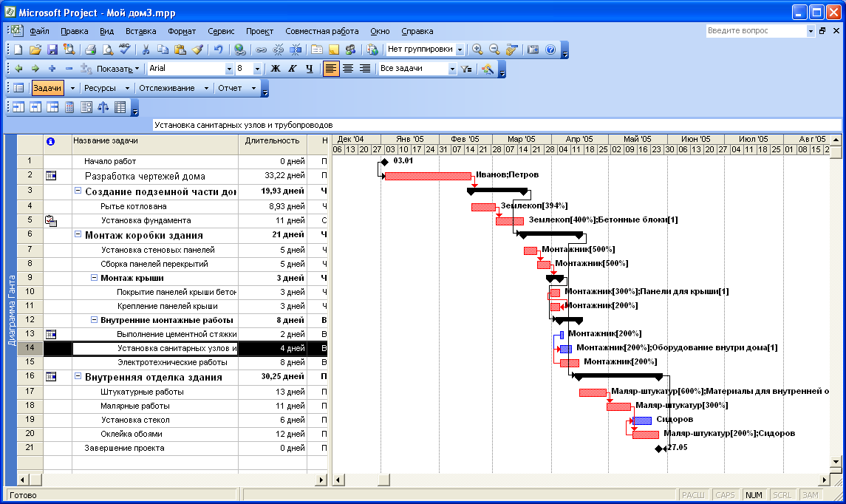
Task: Select the Разработка чертежей дома Gantt bar
Action: (428, 176)
